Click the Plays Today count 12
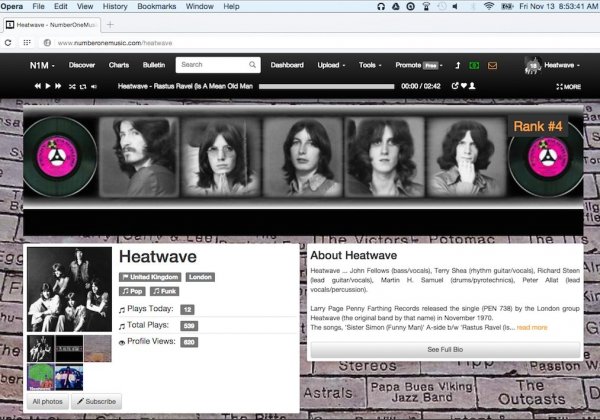The width and height of the screenshot is (600, 420). click(187, 309)
